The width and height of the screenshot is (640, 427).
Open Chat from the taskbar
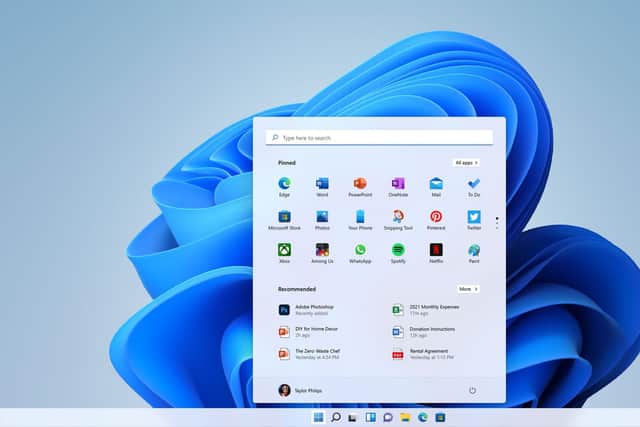click(x=388, y=417)
